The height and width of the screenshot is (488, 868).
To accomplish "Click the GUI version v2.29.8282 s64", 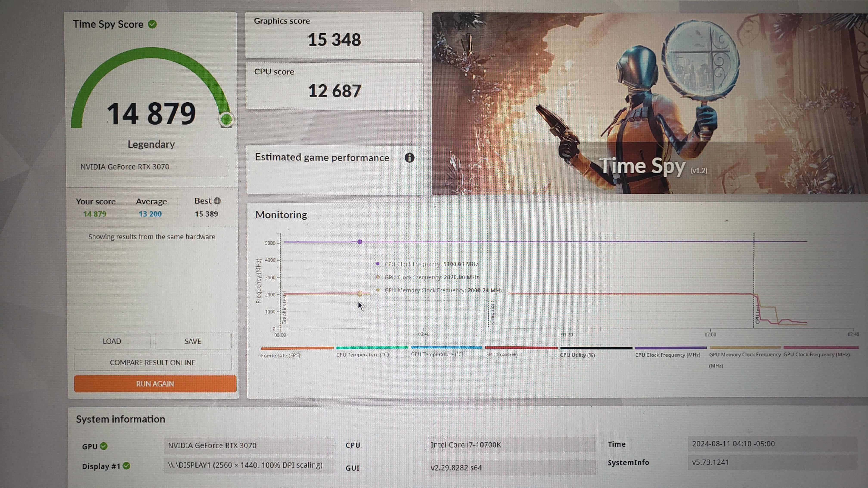I will click(511, 468).
